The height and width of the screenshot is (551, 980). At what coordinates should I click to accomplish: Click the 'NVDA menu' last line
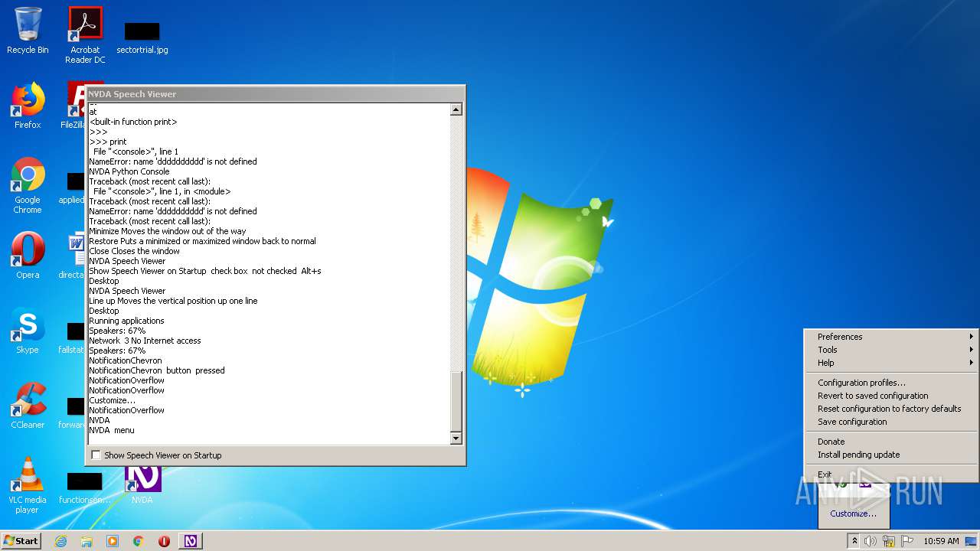coord(112,430)
